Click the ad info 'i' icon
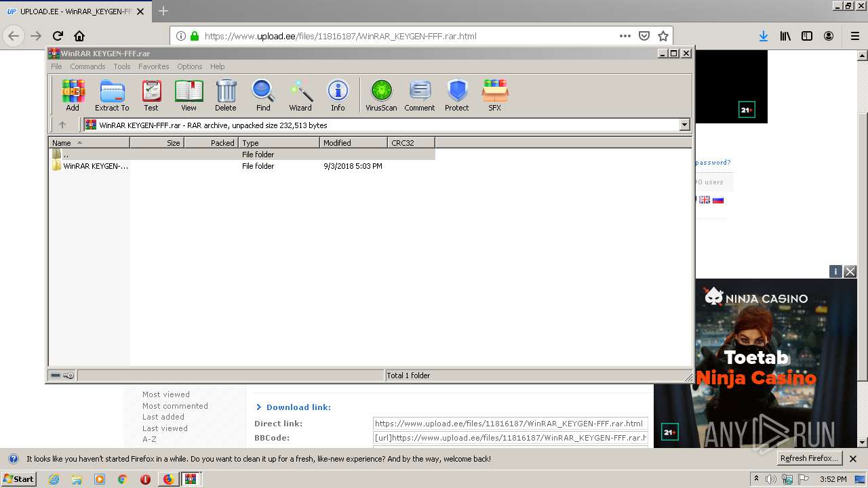 click(x=835, y=271)
